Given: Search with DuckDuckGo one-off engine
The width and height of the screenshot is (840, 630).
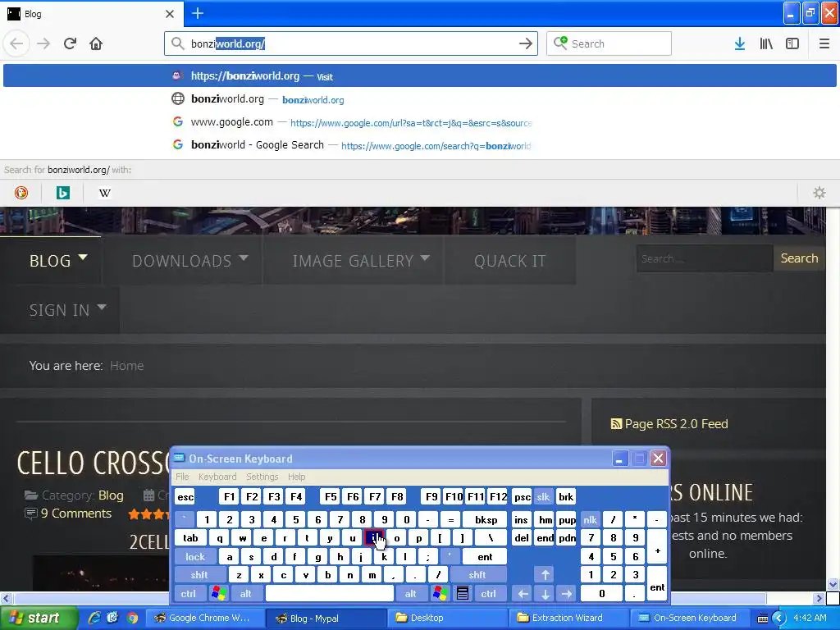Looking at the screenshot, I should point(21,193).
